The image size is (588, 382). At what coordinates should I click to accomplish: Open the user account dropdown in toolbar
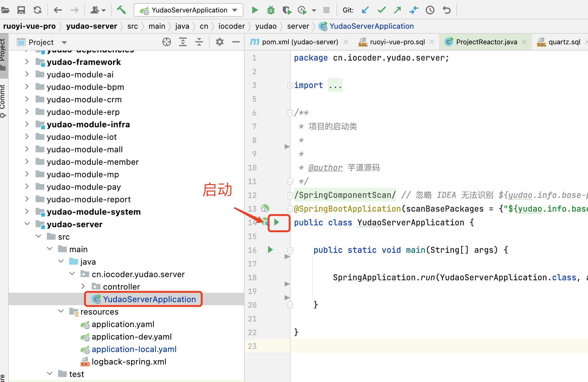98,10
